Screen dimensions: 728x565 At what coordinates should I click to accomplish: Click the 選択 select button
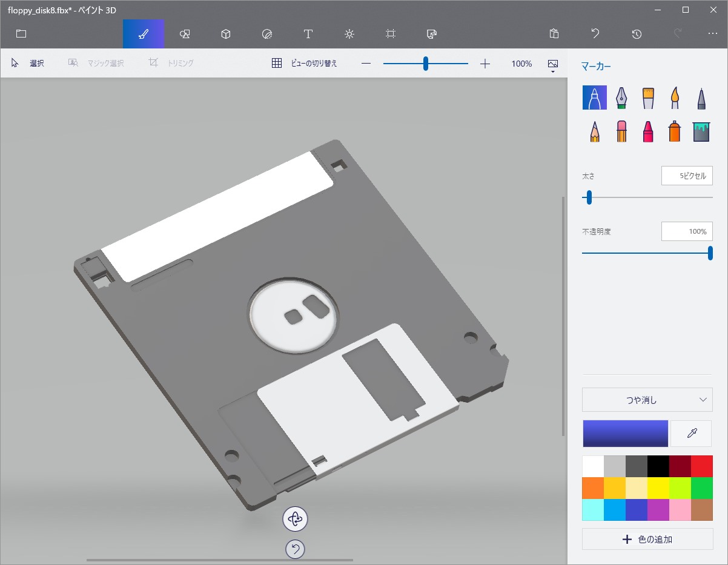coord(28,63)
